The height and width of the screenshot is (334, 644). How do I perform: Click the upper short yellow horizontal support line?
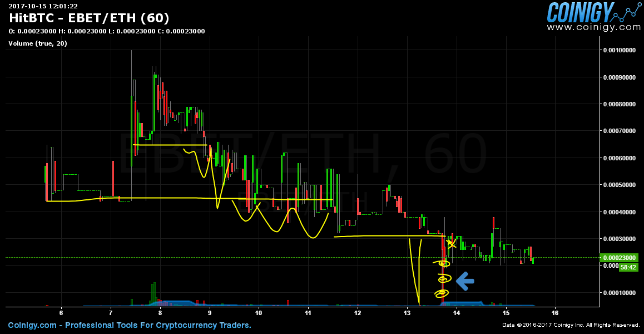coord(170,145)
